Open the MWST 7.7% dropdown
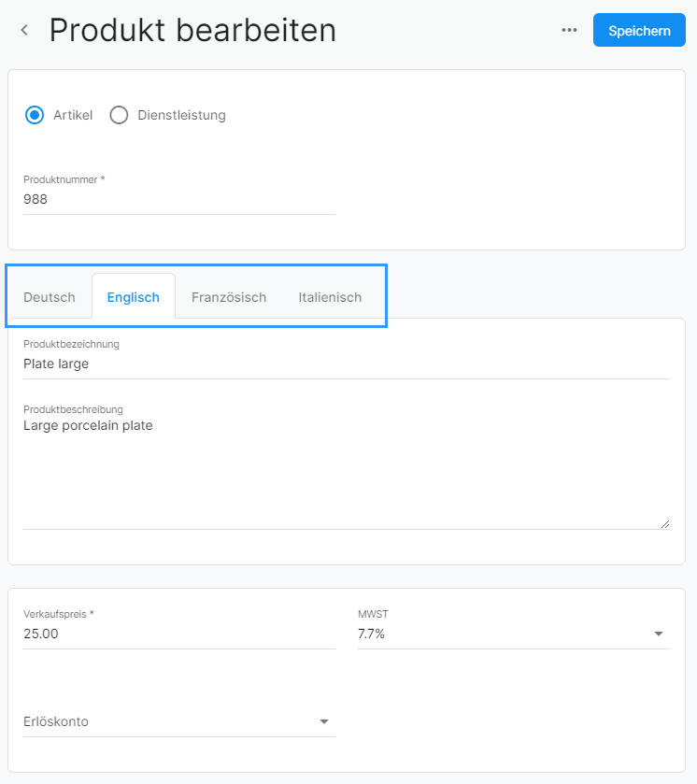The image size is (697, 784). (x=514, y=634)
